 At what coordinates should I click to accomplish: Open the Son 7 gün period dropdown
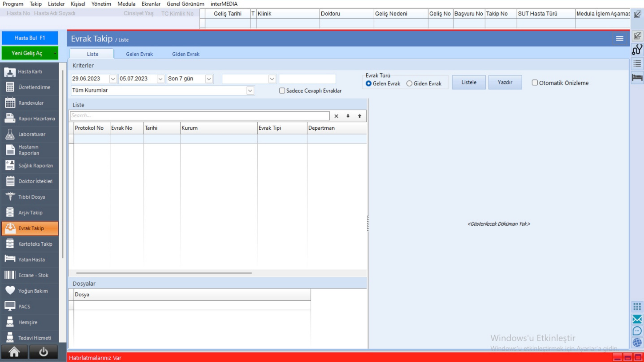tap(209, 79)
